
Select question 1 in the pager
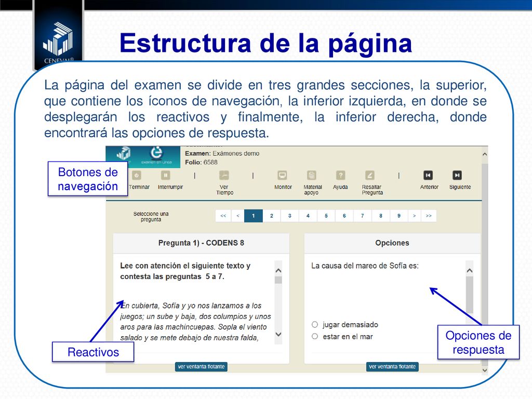click(254, 216)
